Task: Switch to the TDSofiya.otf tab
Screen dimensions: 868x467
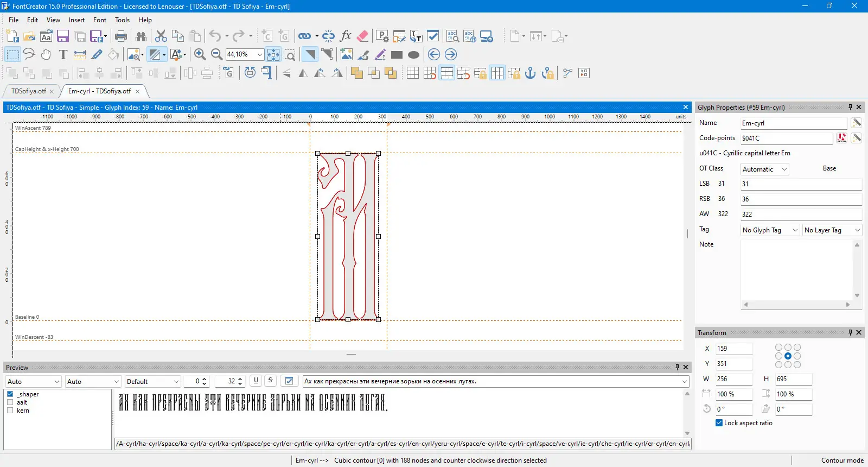Action: pos(29,91)
